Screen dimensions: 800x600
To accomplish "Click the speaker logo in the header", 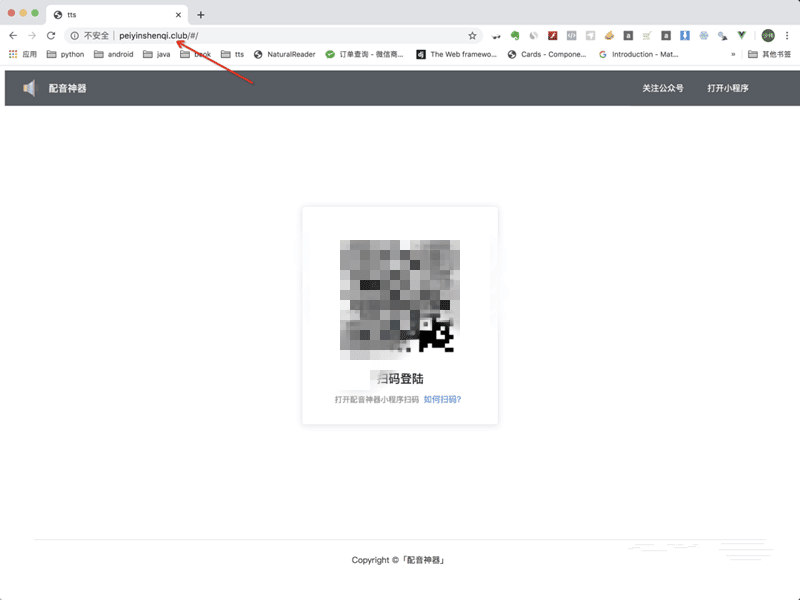I will [x=30, y=88].
